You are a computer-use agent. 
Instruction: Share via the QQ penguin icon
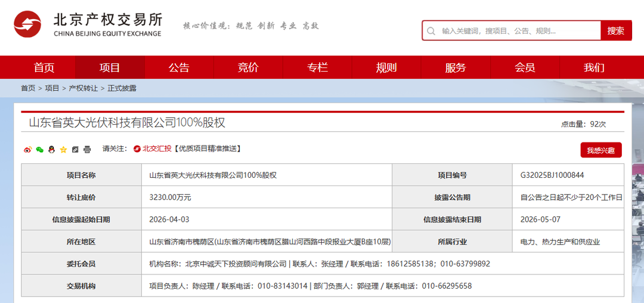[51, 149]
